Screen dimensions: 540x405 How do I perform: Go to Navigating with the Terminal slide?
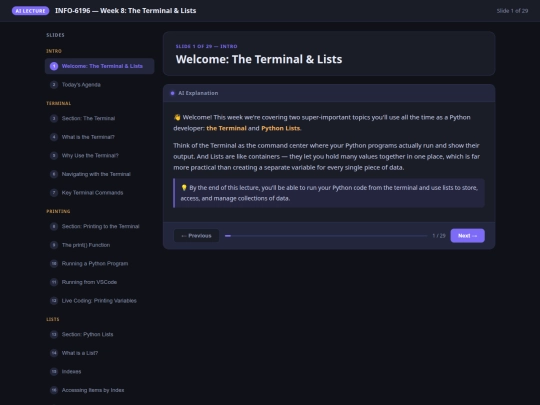tap(100, 174)
